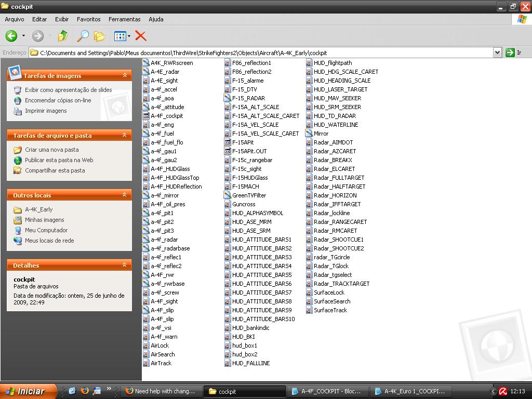Image resolution: width=532 pixels, height=399 pixels.
Task: Click Encomendar cópias on-line link
Action: pyautogui.click(x=58, y=100)
